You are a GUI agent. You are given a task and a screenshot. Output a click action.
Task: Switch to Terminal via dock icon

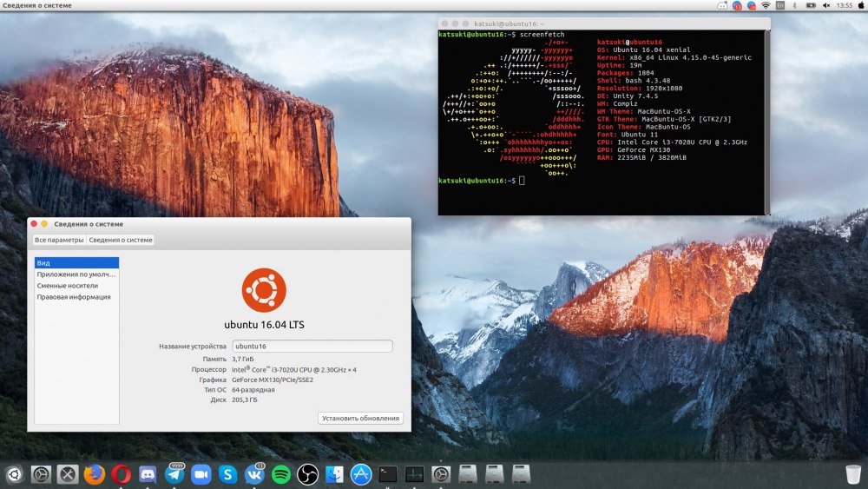point(387,474)
